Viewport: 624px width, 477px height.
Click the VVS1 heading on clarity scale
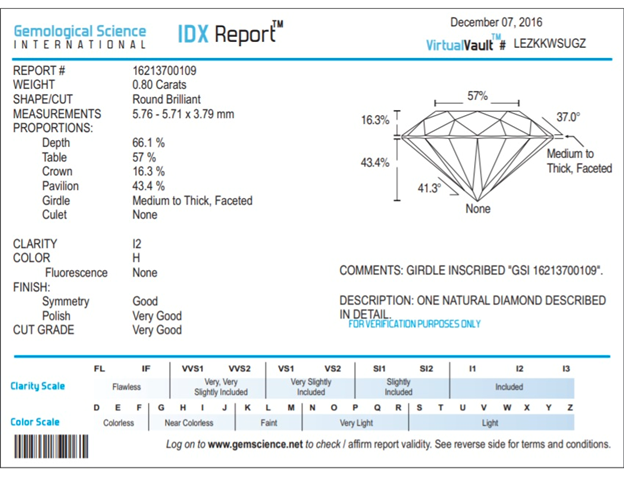pos(193,369)
